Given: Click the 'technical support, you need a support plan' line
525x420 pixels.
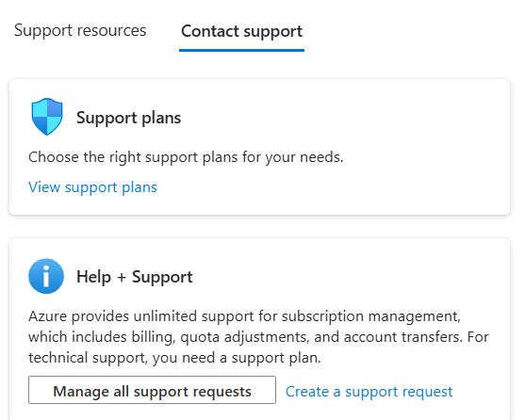Looking at the screenshot, I should [174, 358].
